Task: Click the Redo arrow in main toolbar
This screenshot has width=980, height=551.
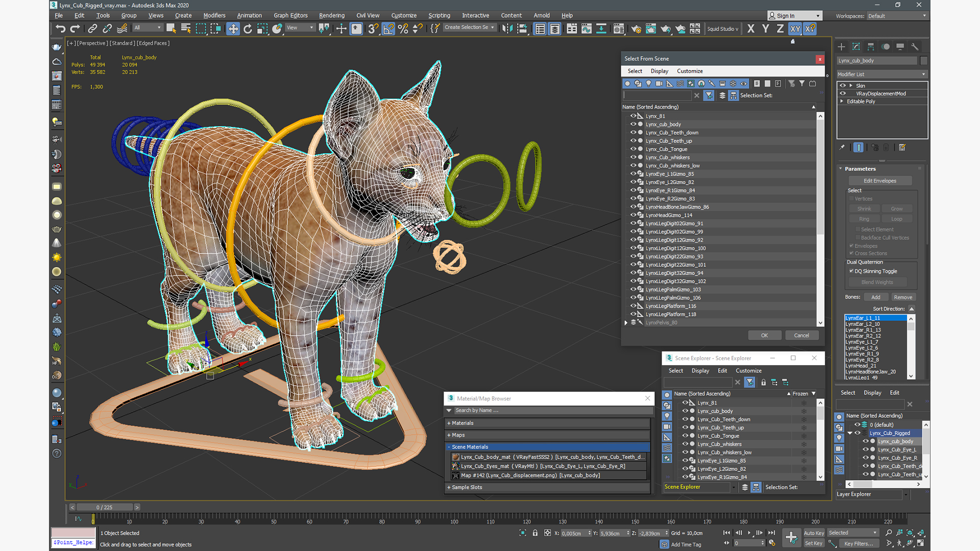Action: pos(75,29)
